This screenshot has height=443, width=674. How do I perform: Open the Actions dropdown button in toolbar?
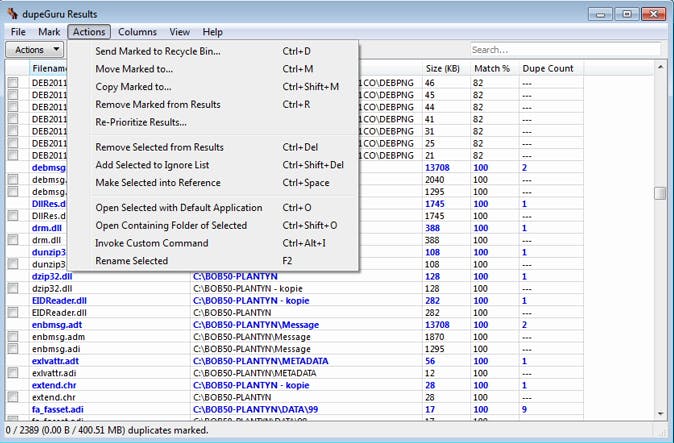(x=36, y=49)
